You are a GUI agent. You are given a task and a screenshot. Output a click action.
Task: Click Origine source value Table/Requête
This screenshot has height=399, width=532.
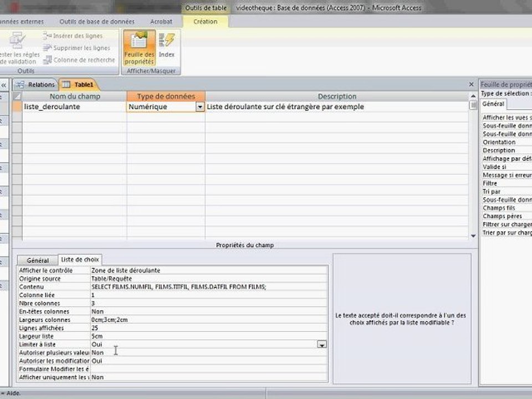pos(209,279)
